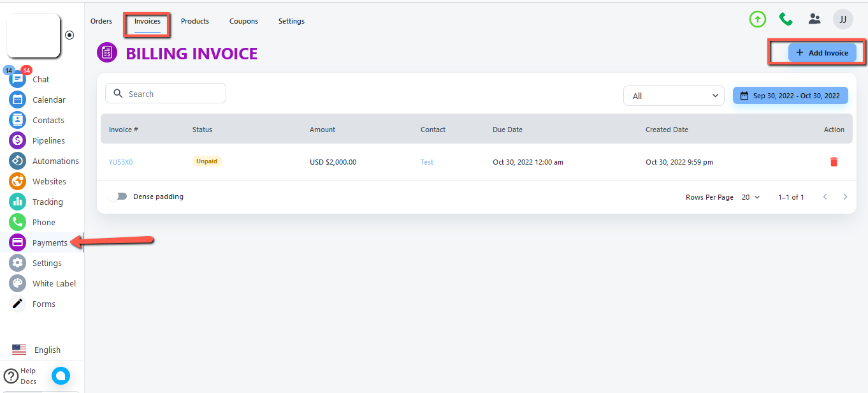Open the All status filter dropdown
This screenshot has width=868, height=393.
[x=674, y=96]
